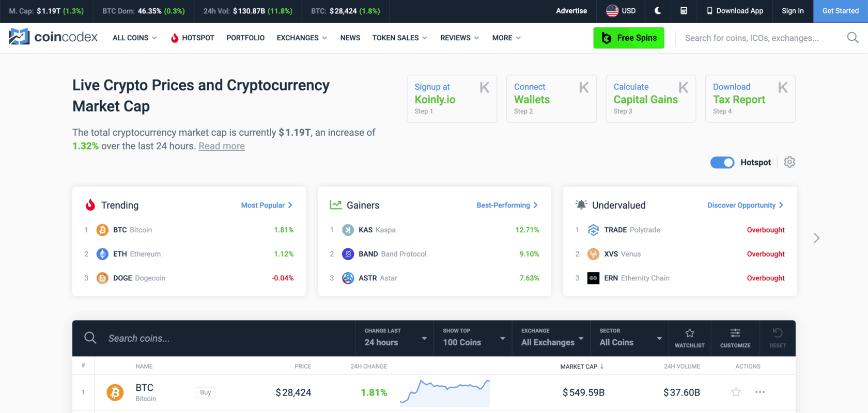Click next arrow beside Undervalued card
868x413 pixels.
click(x=816, y=238)
